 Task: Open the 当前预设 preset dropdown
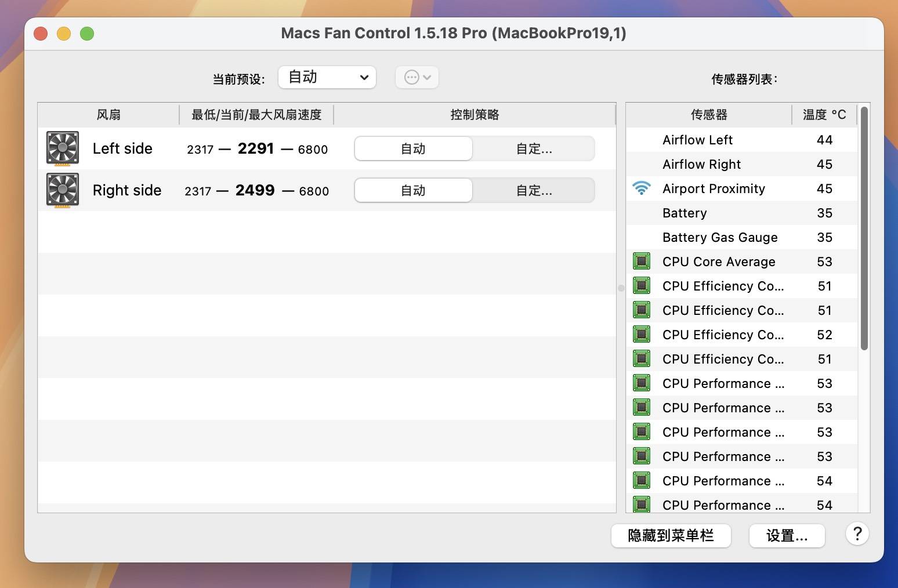click(x=327, y=77)
